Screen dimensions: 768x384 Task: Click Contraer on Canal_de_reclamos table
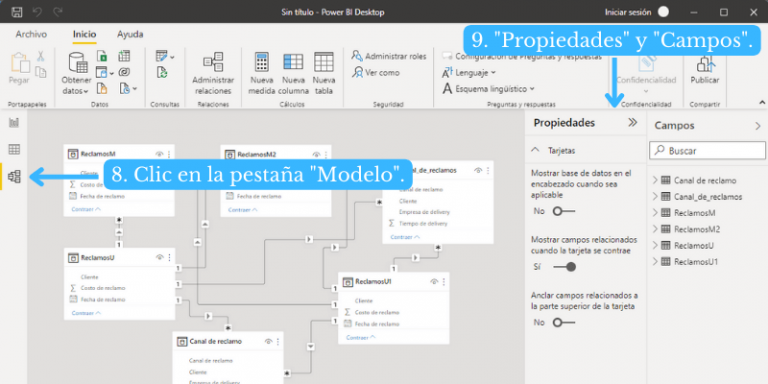[405, 237]
